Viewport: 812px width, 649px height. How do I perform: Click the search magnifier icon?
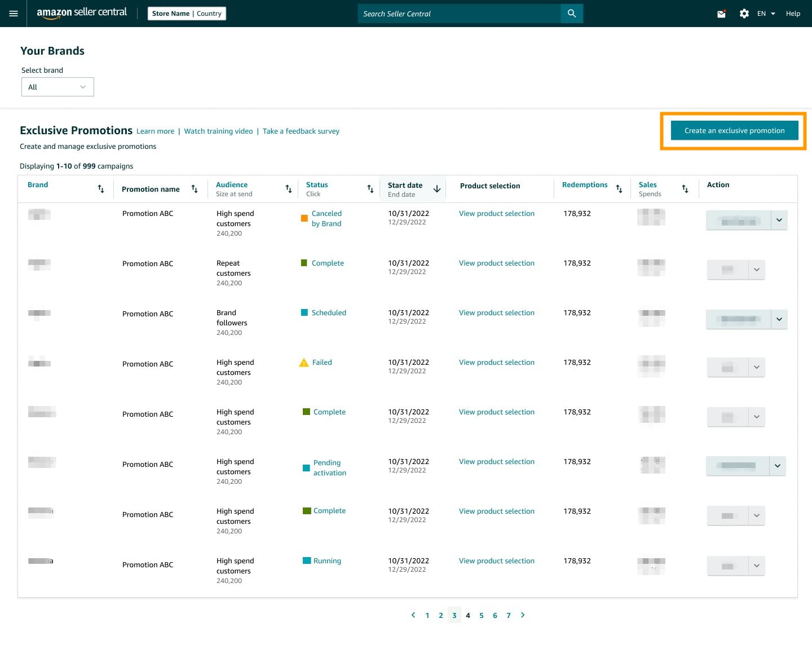coord(571,14)
